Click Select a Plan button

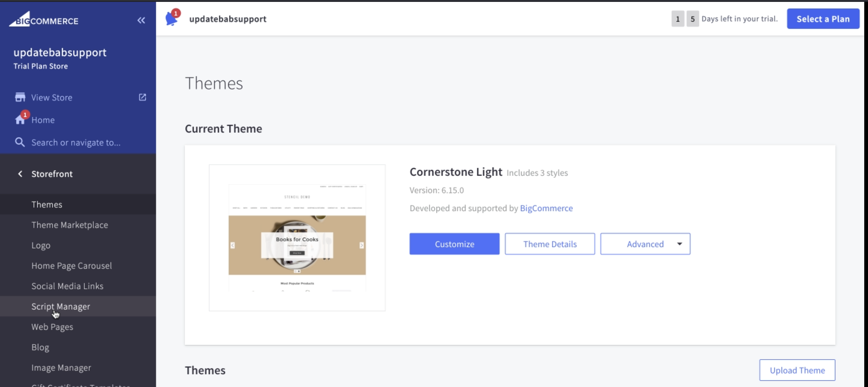tap(823, 19)
